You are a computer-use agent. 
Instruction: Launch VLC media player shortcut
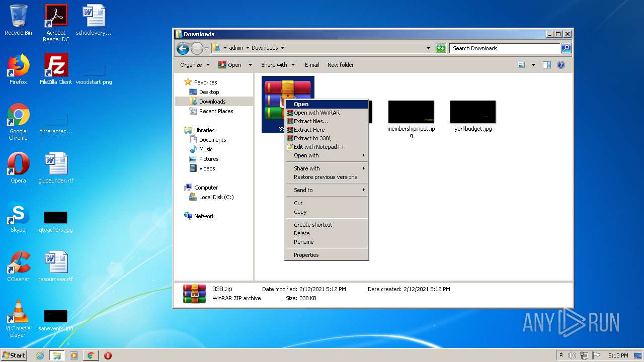tap(18, 319)
